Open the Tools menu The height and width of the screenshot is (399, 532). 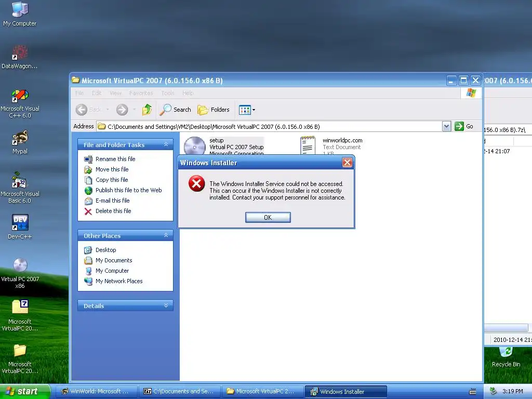tap(168, 93)
